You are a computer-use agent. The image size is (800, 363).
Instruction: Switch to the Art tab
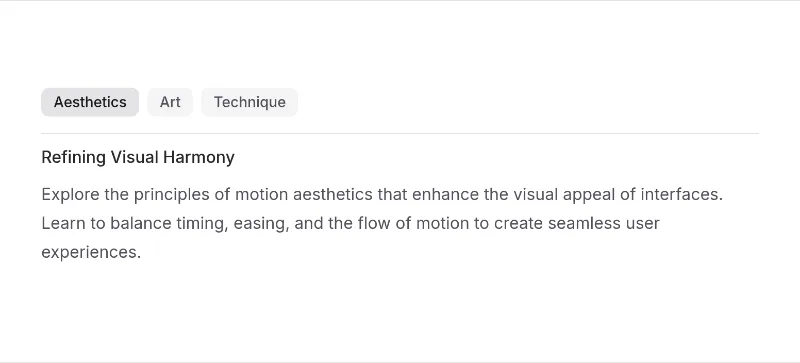[170, 102]
